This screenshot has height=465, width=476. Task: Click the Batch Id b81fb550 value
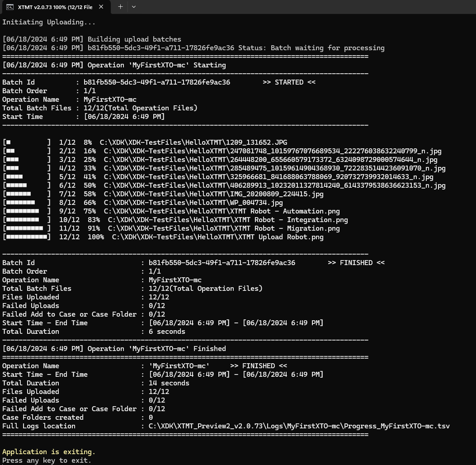pos(156,82)
